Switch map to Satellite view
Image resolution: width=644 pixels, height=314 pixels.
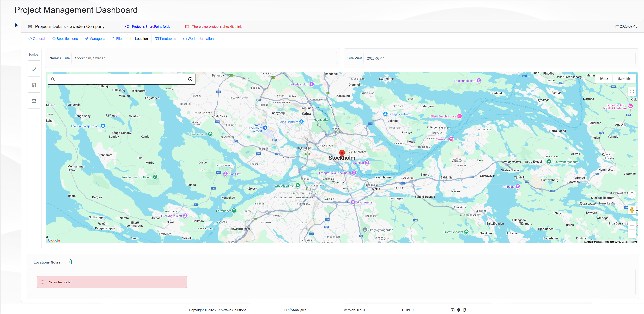(624, 79)
